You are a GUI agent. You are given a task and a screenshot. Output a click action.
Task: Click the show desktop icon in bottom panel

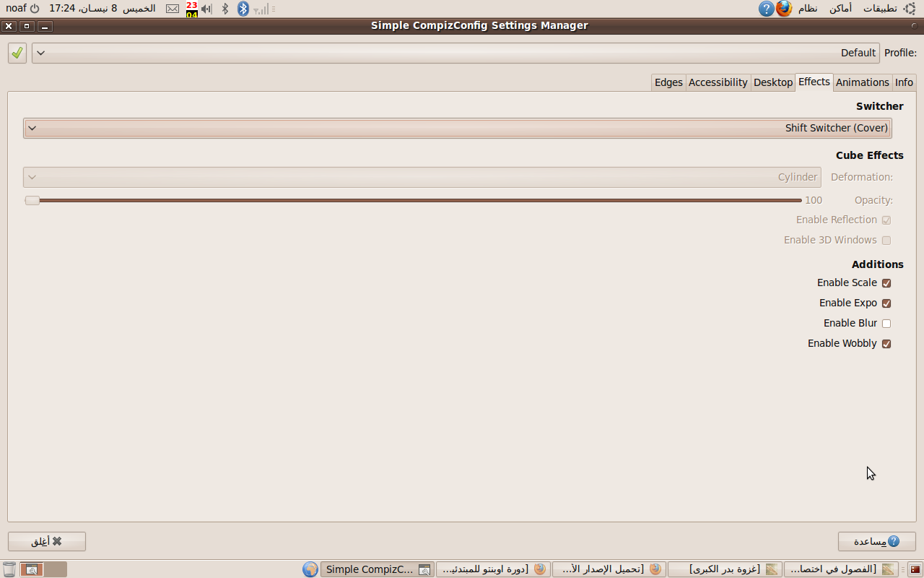[915, 569]
